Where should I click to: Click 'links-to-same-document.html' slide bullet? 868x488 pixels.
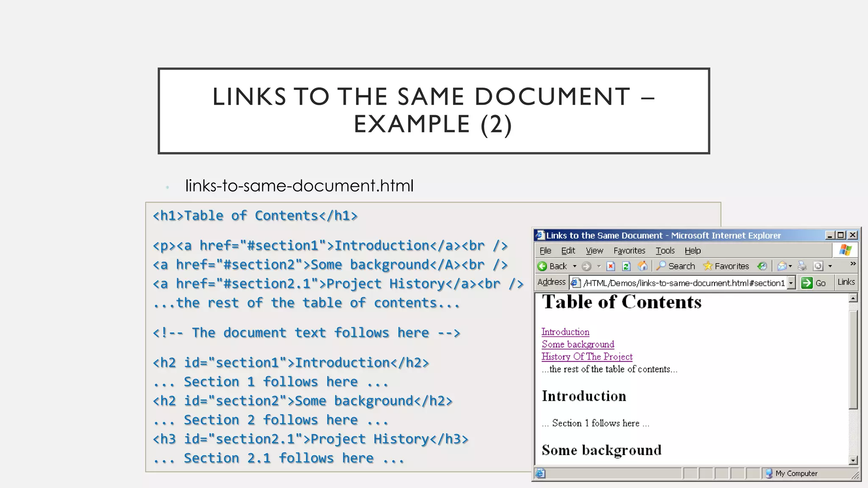[x=299, y=186]
